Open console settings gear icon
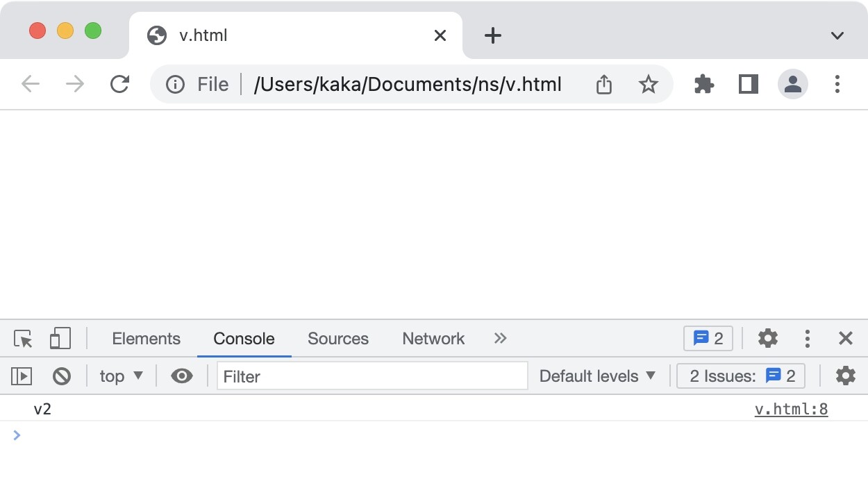The image size is (868, 488). click(845, 376)
